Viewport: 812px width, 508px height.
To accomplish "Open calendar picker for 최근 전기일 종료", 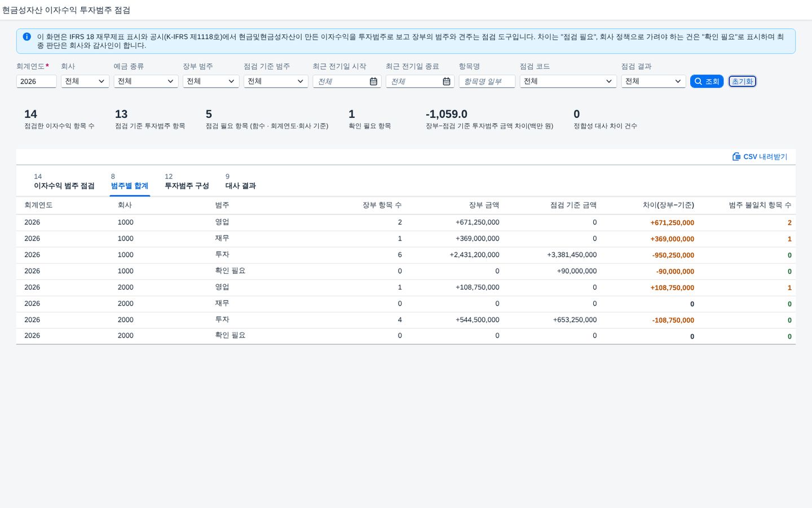I will [447, 81].
